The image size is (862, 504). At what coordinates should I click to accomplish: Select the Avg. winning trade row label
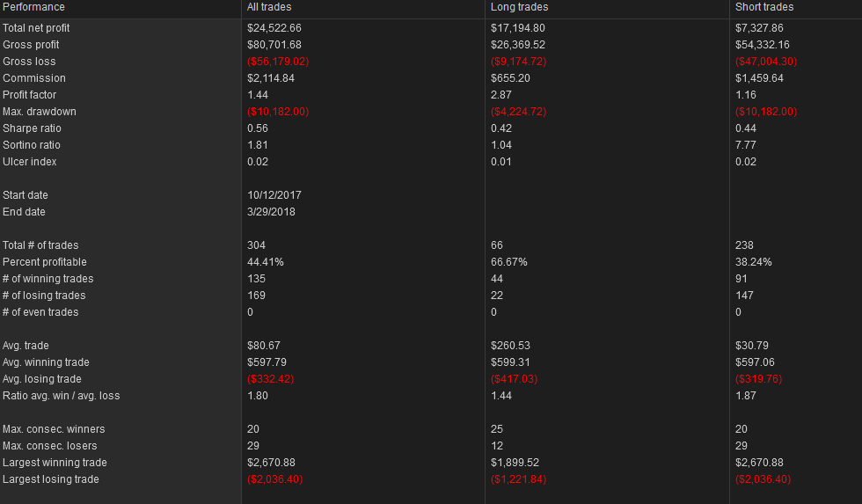[x=46, y=362]
